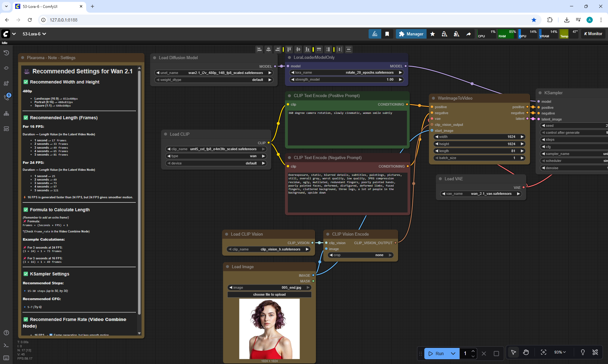
Task: Collapse the Load VAE node via its dot
Action: (440, 179)
